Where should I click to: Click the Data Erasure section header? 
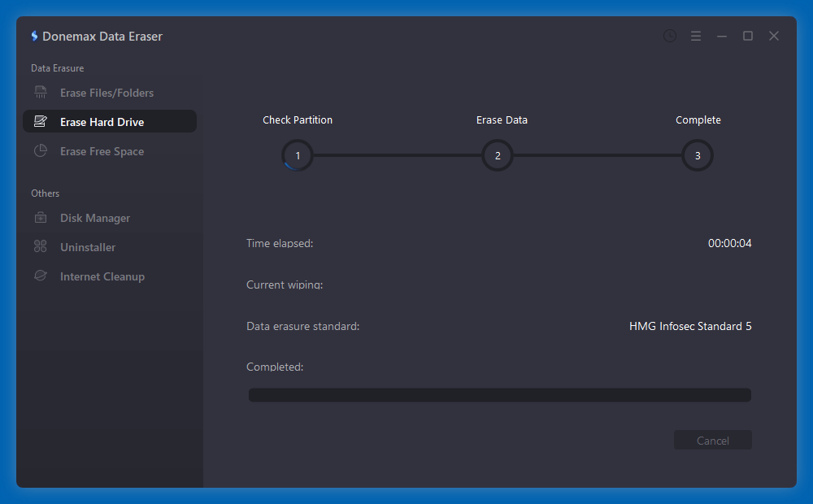[x=57, y=67]
